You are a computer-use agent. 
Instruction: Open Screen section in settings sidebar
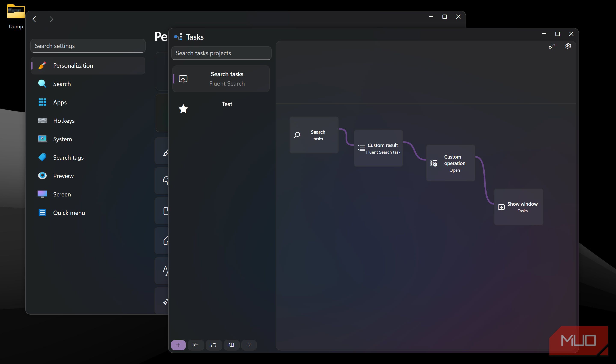point(88,194)
